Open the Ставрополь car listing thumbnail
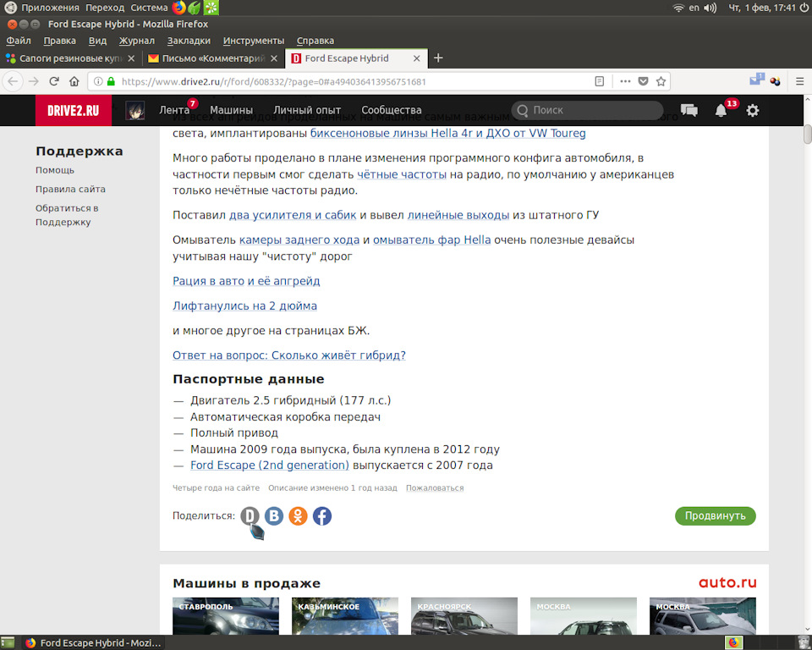812x650 pixels. click(x=226, y=616)
